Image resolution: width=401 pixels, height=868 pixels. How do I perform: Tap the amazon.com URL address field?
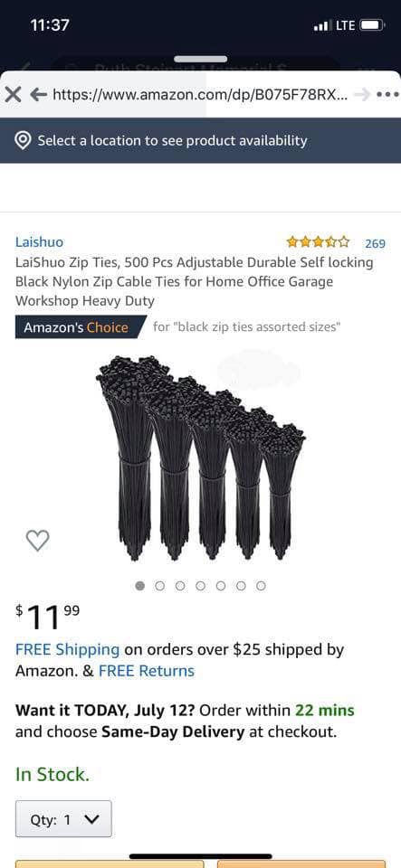[x=201, y=95]
